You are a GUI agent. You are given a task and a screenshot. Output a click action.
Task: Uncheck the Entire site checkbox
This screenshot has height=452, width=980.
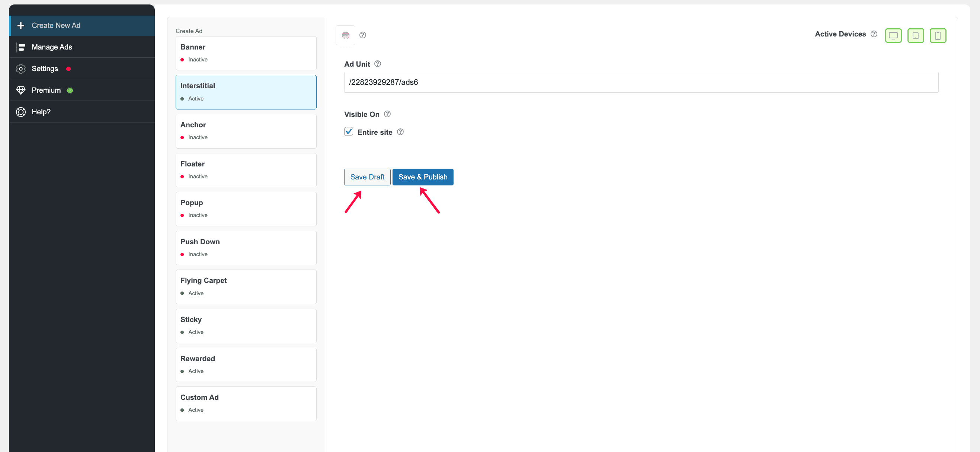click(349, 132)
